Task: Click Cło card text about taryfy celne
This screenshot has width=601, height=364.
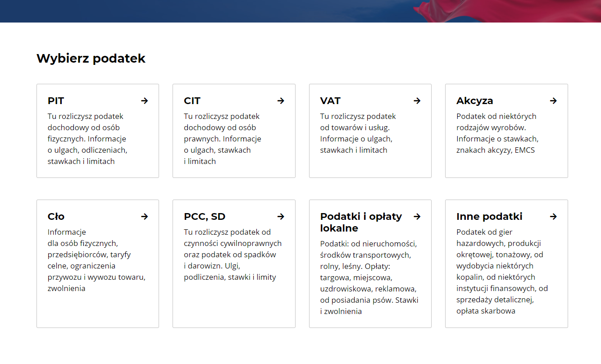Action: coord(96,260)
